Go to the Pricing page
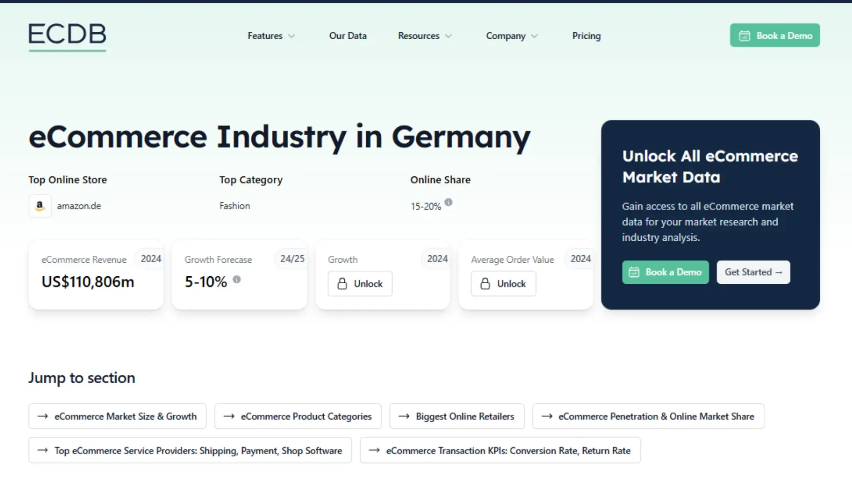Viewport: 852px width, 504px height. 586,36
